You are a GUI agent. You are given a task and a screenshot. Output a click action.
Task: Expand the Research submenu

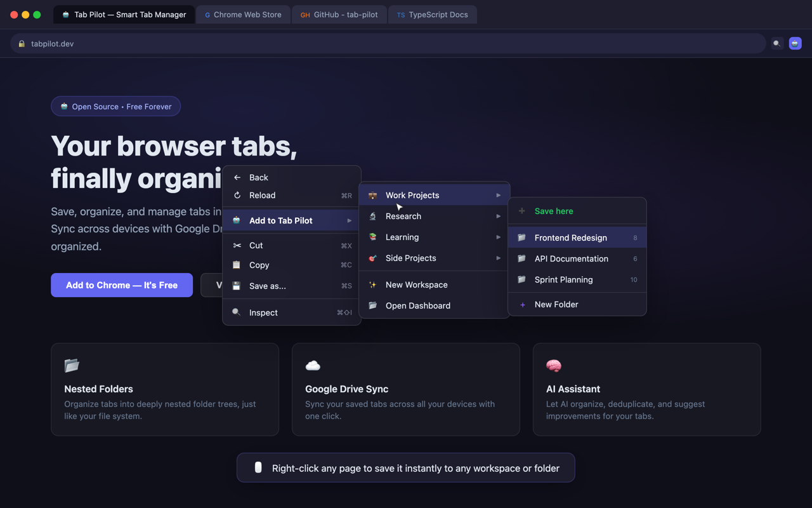pos(434,216)
